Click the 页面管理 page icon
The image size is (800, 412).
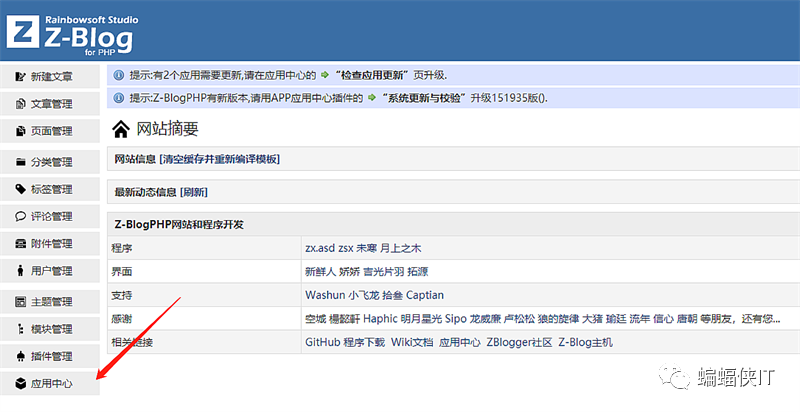20,131
